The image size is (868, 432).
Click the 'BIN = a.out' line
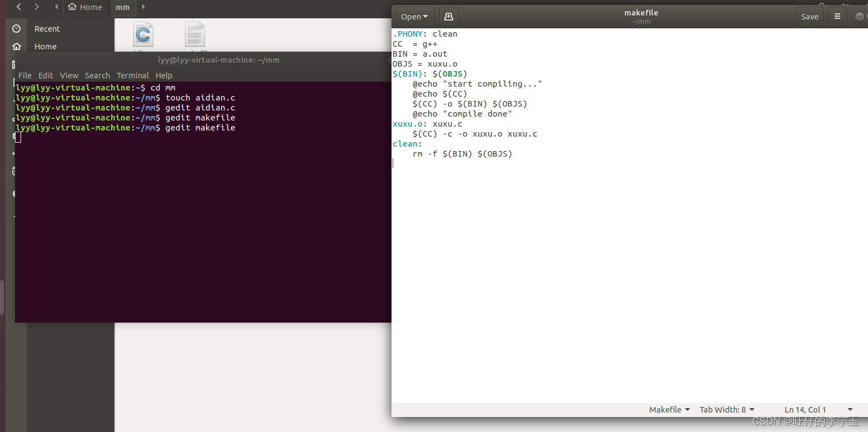(420, 54)
